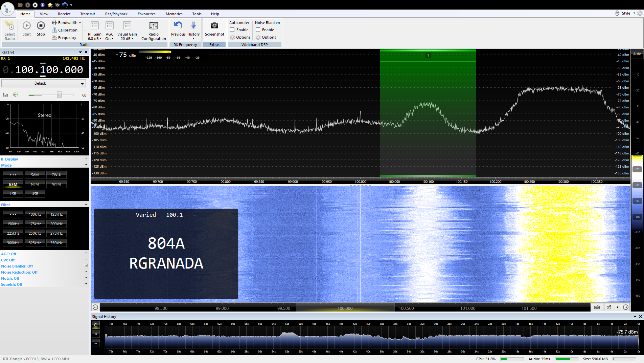Enable the Auto-mute checkbox
Image resolution: width=644 pixels, height=363 pixels.
(232, 30)
